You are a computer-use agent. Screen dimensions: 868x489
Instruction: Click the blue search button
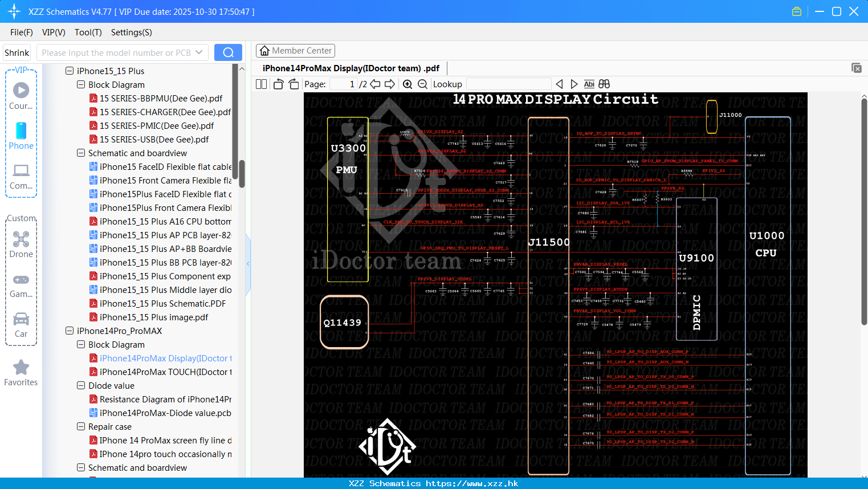tap(228, 52)
